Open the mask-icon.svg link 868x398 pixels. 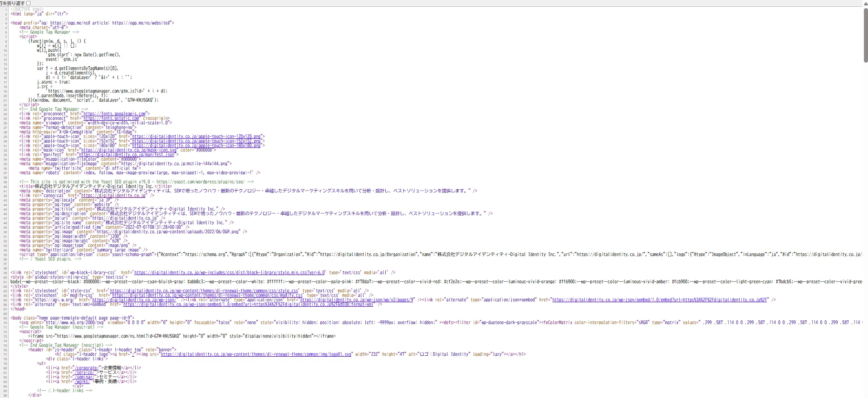[128, 150]
